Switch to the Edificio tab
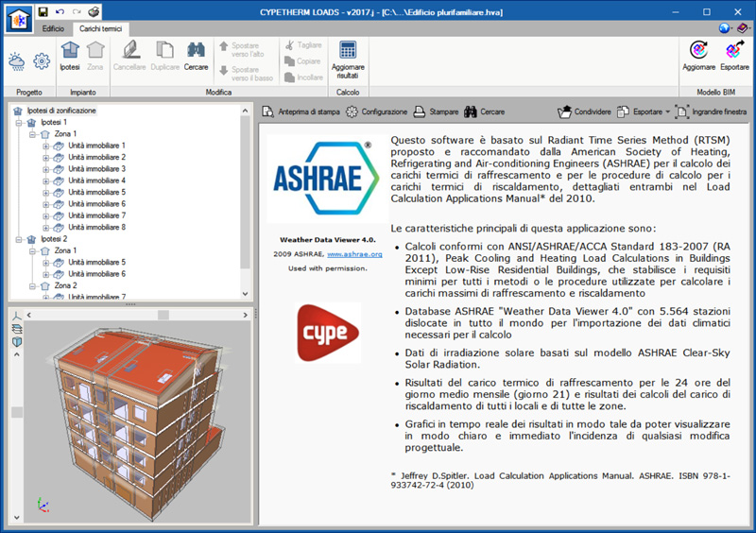This screenshot has width=756, height=533. 53,29
